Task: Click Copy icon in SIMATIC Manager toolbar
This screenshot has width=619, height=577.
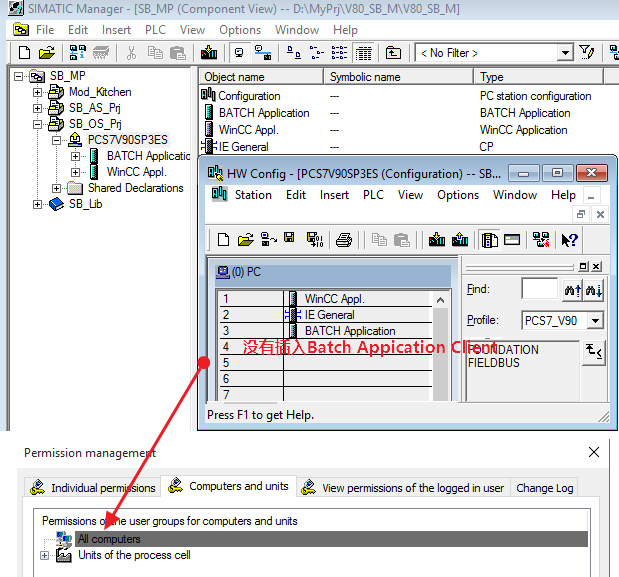Action: (155, 52)
